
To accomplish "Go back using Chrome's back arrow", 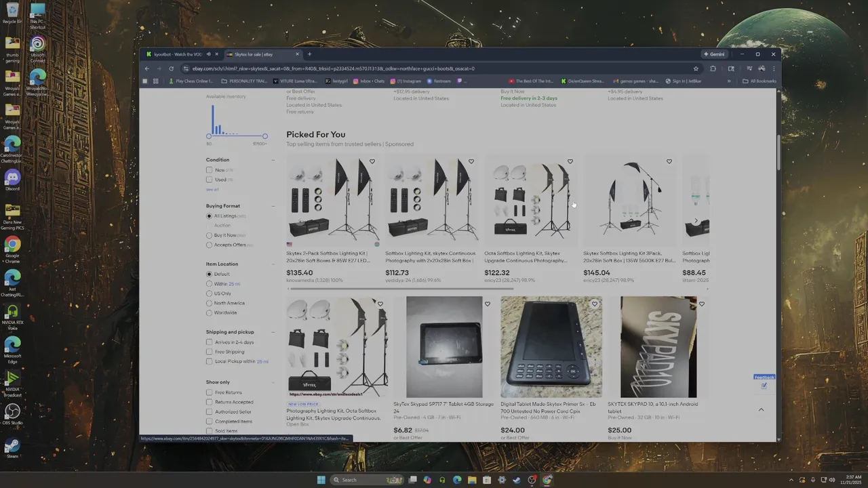I will tap(147, 68).
